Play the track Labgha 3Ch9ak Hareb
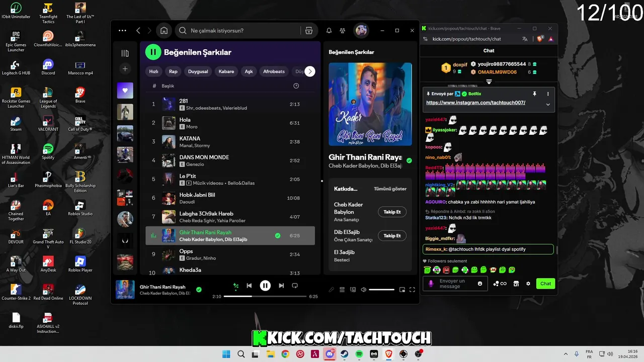The width and height of the screenshot is (644, 362). pyautogui.click(x=230, y=217)
